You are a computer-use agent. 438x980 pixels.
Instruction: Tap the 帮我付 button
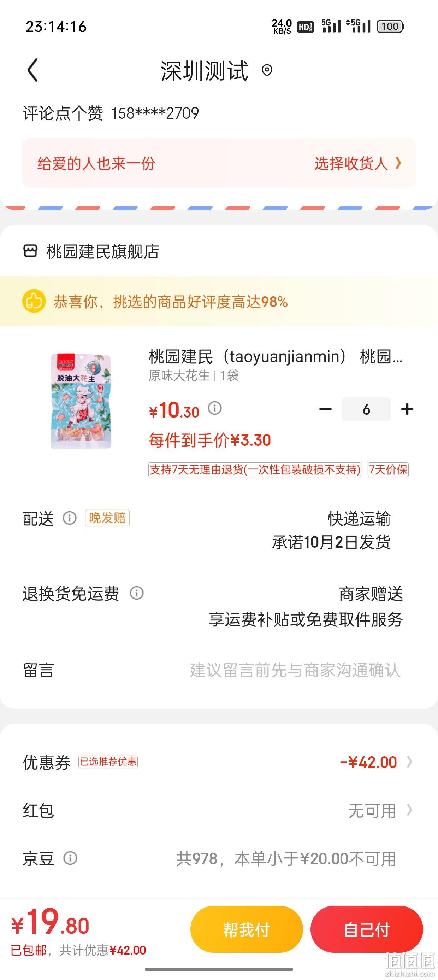pos(247,929)
